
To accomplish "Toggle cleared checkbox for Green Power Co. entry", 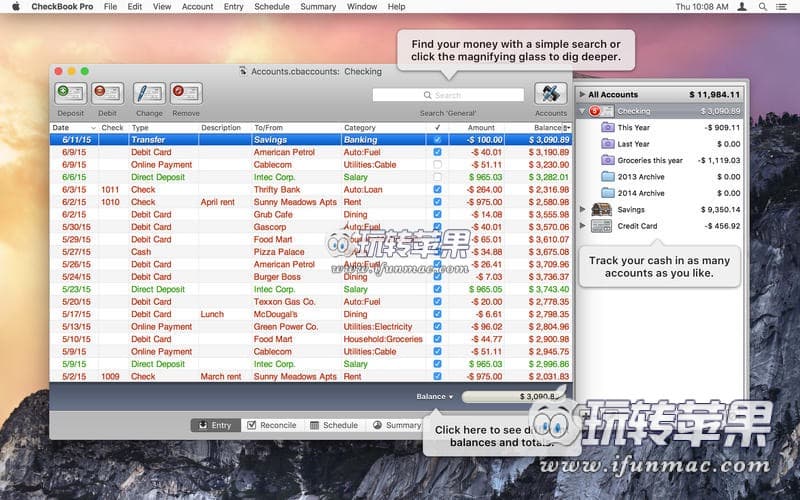I will pos(437,327).
